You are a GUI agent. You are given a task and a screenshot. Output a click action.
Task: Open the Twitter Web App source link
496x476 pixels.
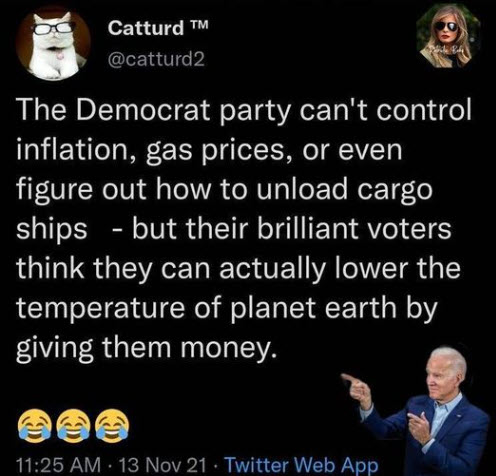point(302,464)
